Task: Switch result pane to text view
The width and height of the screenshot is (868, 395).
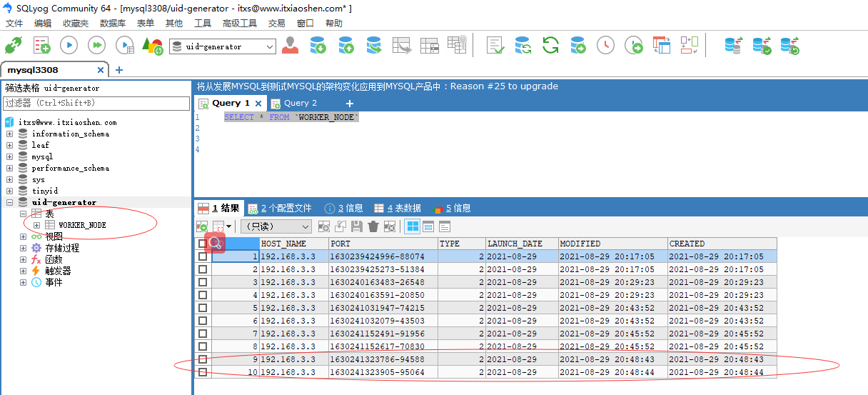Action: [x=444, y=226]
